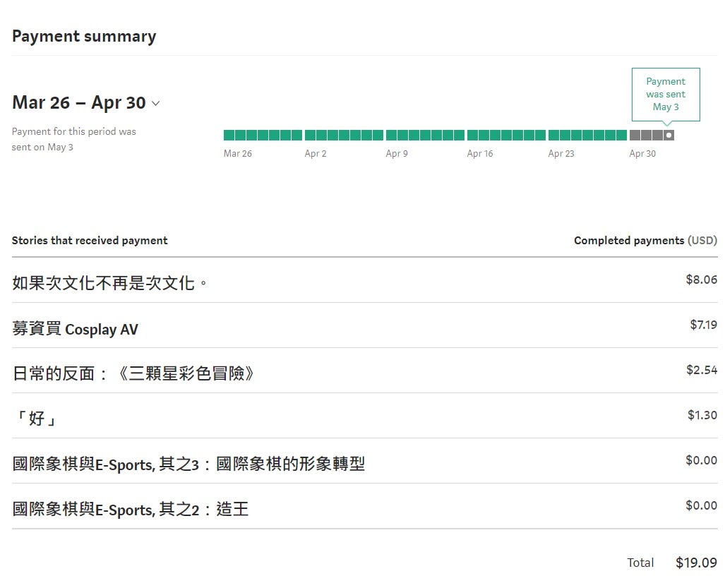Image resolution: width=725 pixels, height=588 pixels.
Task: Click the Total $19.09 amount
Action: pyautogui.click(x=696, y=563)
